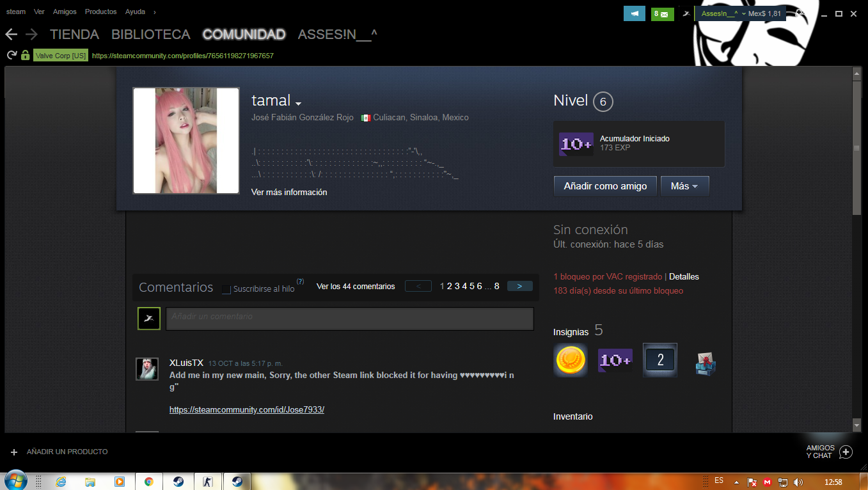
Task: Open the steam menu
Action: 16,12
